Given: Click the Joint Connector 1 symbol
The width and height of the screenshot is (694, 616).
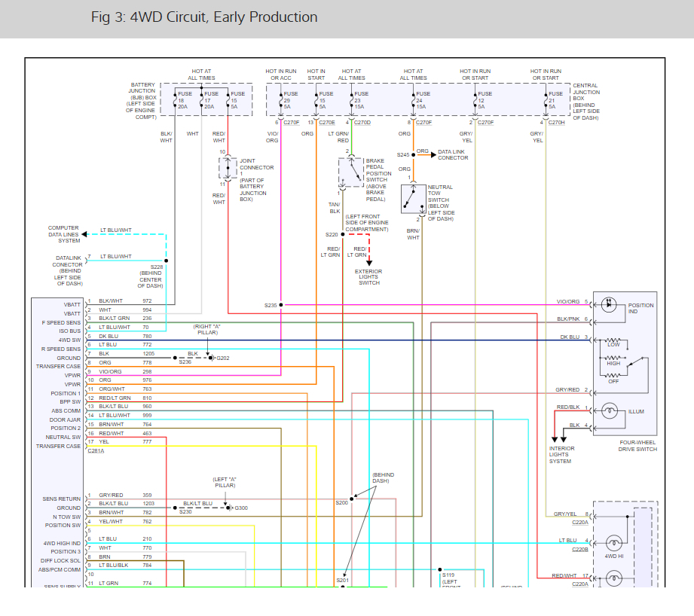Looking at the screenshot, I should [x=228, y=168].
